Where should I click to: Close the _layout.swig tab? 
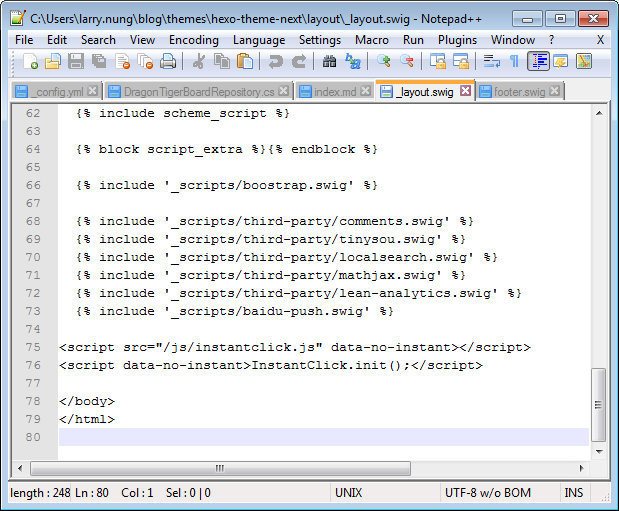466,91
